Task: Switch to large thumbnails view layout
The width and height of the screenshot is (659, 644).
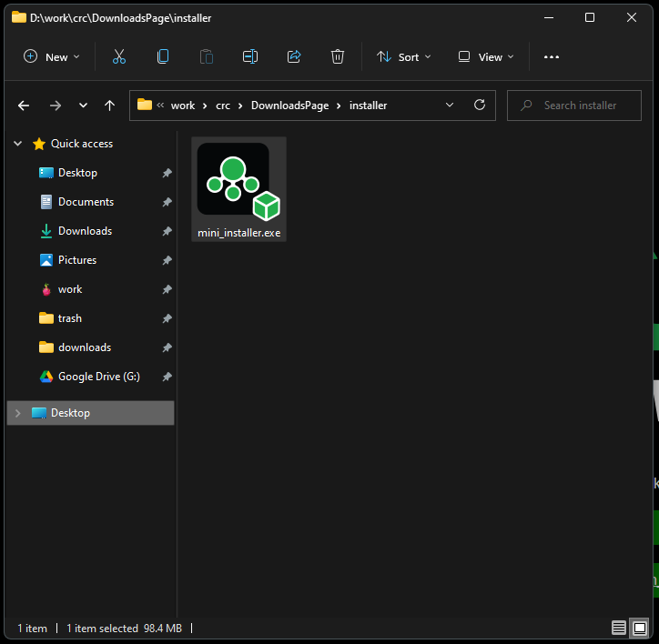Action: [640, 629]
